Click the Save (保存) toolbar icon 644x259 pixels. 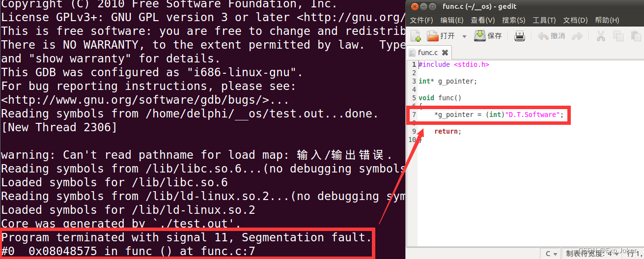(480, 36)
